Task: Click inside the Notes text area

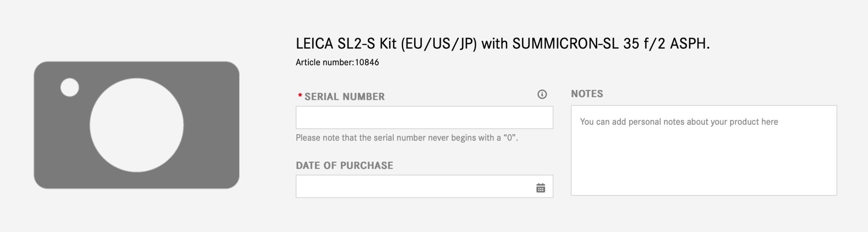Action: tap(703, 159)
